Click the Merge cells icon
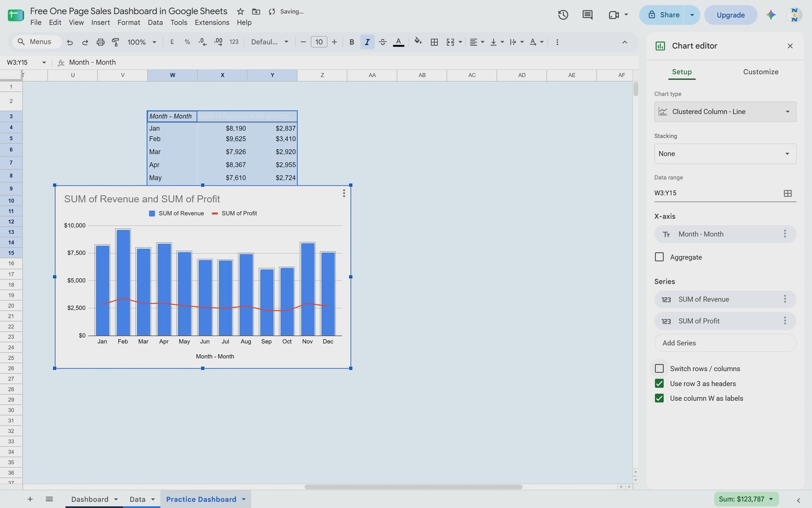This screenshot has height=508, width=812. 450,42
